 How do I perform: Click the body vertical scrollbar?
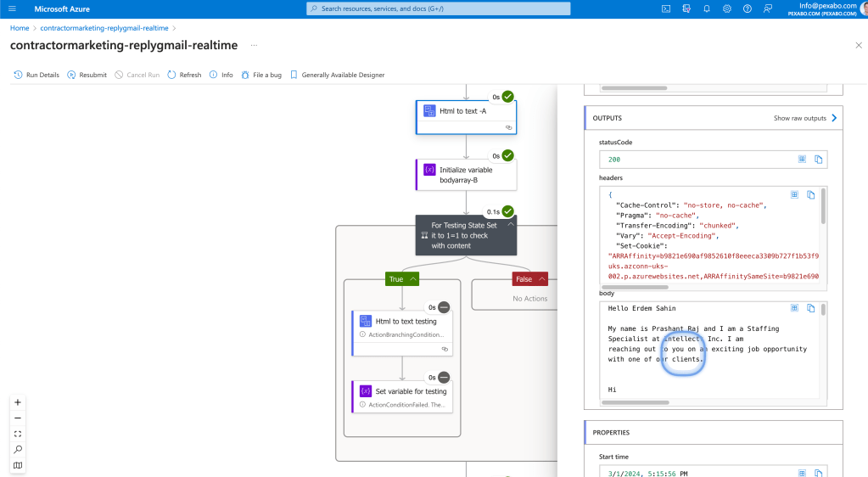click(x=823, y=309)
